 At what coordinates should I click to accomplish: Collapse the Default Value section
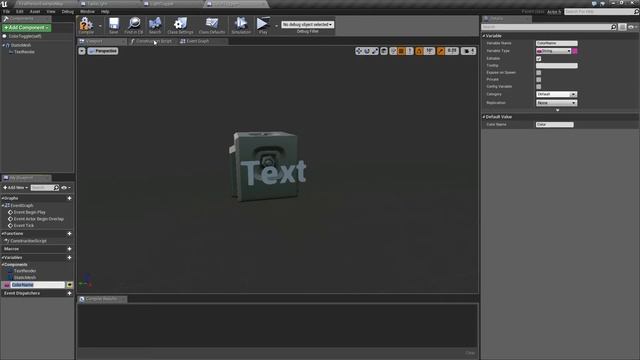pyautogui.click(x=484, y=117)
